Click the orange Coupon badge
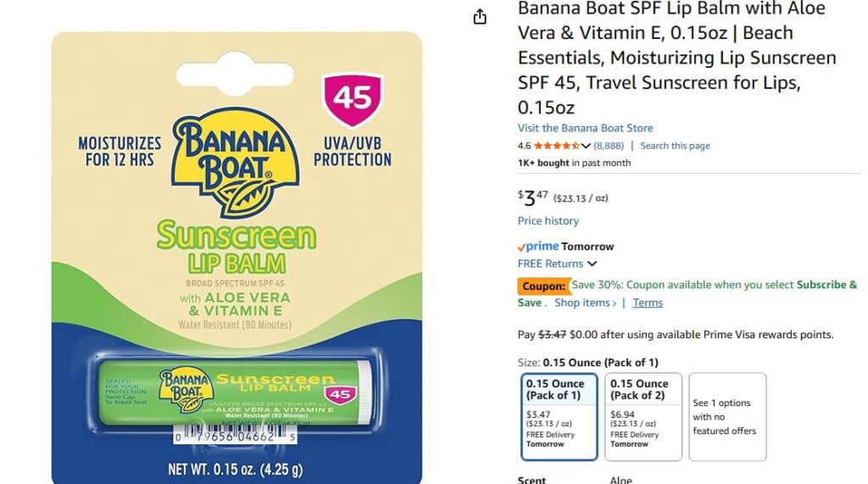868x484 pixels. [x=543, y=286]
